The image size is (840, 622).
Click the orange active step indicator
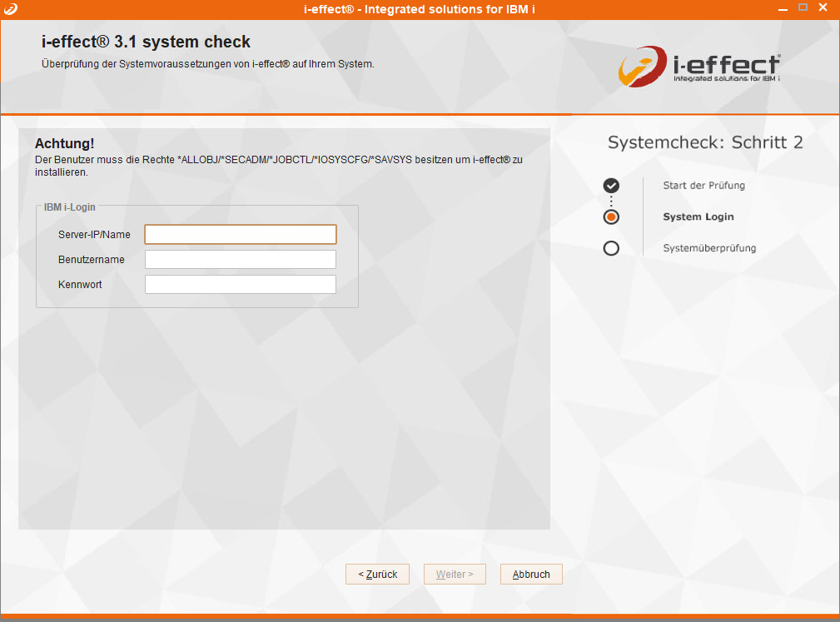coord(611,217)
